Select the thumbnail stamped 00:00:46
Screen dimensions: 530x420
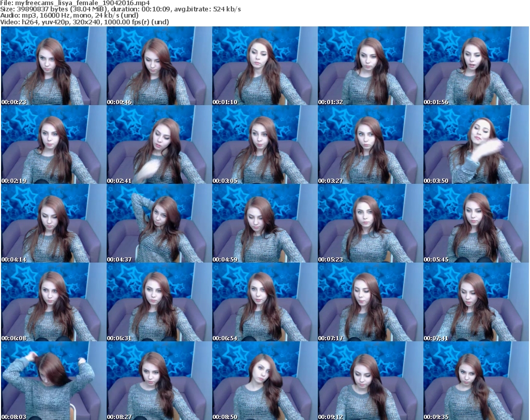click(x=159, y=66)
